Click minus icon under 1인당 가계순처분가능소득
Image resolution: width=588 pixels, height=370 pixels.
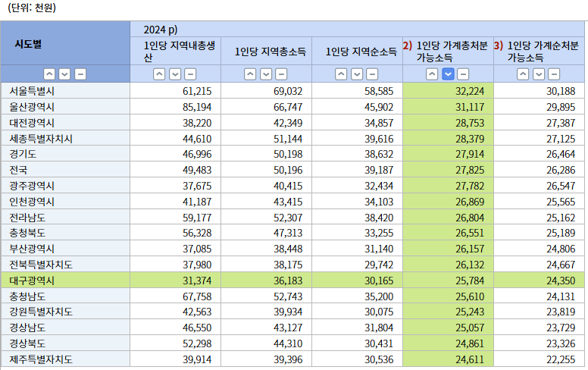pyautogui.click(x=553, y=74)
